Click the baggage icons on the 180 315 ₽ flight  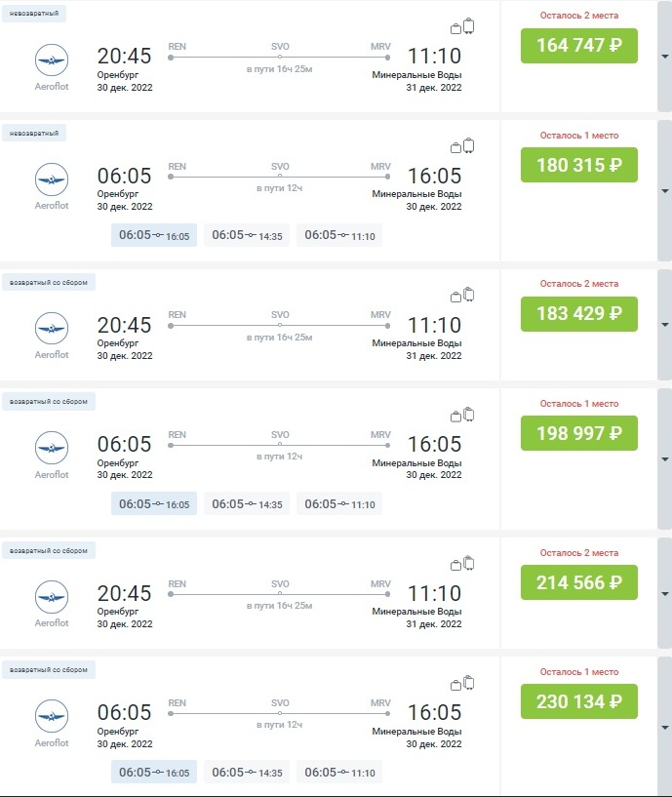[x=462, y=146]
